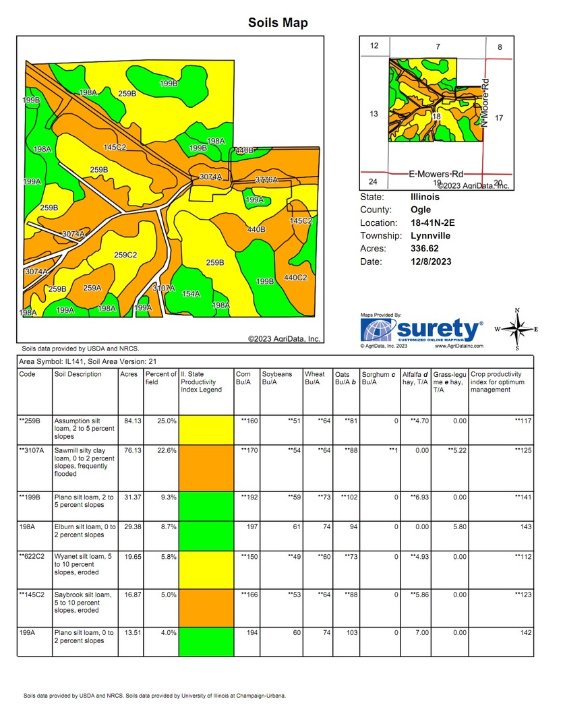This screenshot has height=728, width=563.
Task: Click the 440C2 map label
Action: click(x=295, y=278)
